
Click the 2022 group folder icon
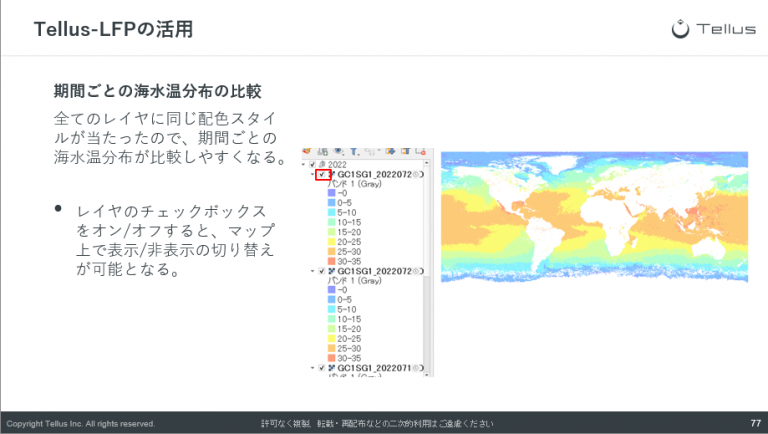point(322,164)
